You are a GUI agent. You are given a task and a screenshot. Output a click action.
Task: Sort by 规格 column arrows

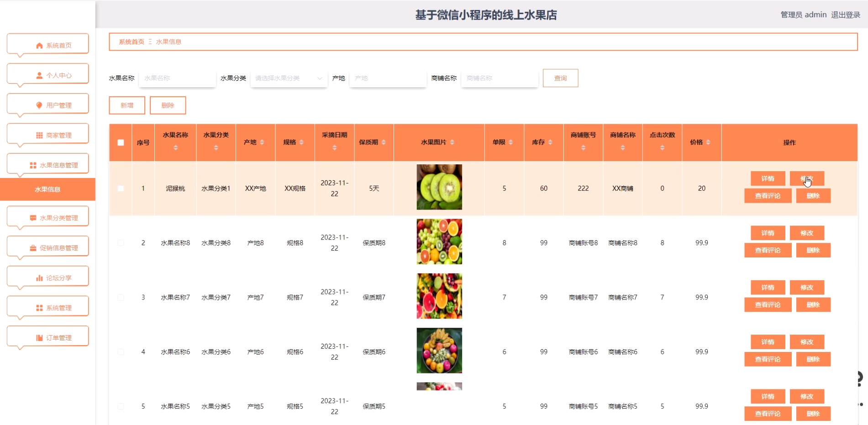tap(301, 142)
